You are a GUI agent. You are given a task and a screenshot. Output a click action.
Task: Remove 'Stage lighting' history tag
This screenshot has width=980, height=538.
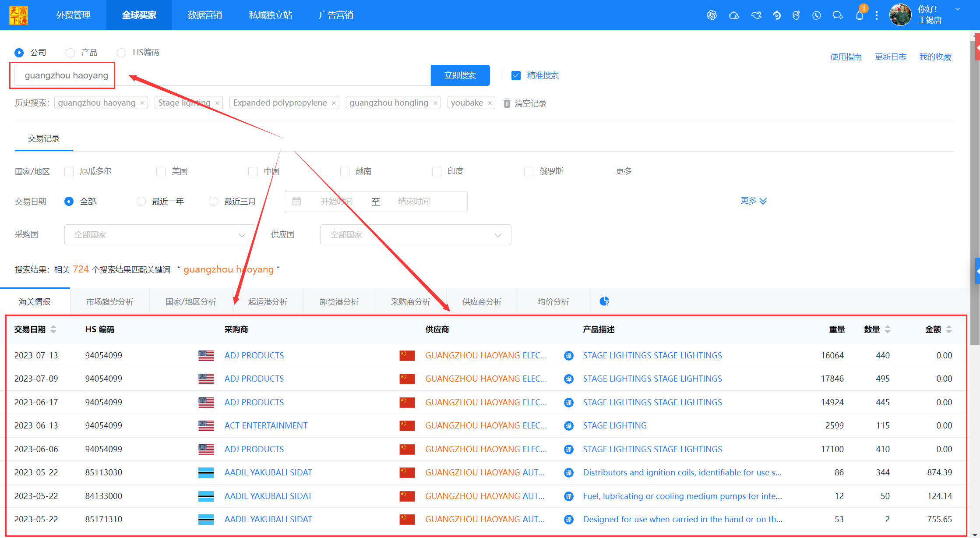tap(217, 103)
